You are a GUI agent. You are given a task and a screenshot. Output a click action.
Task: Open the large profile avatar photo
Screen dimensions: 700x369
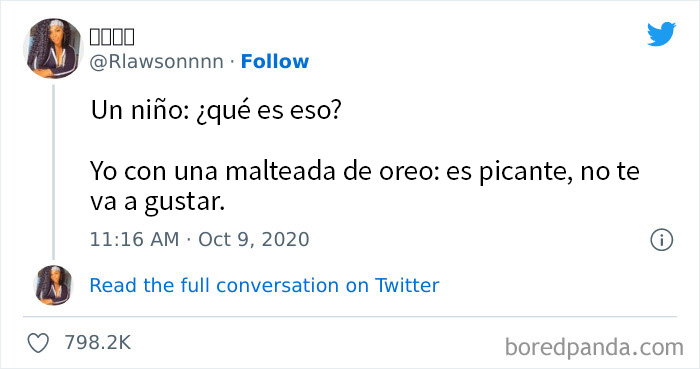click(53, 49)
